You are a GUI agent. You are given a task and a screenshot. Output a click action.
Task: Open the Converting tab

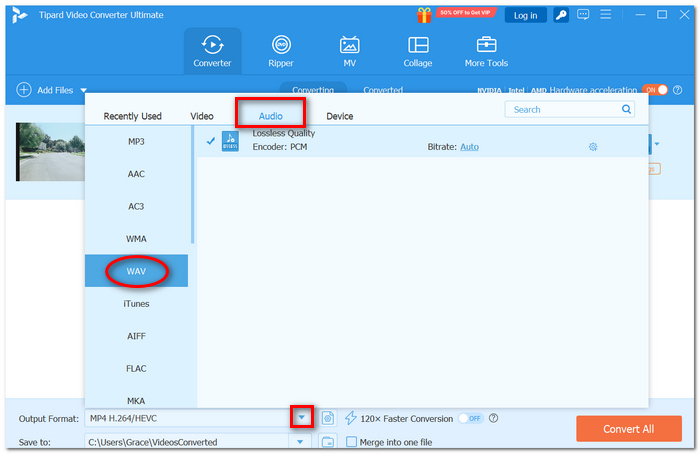pyautogui.click(x=313, y=89)
